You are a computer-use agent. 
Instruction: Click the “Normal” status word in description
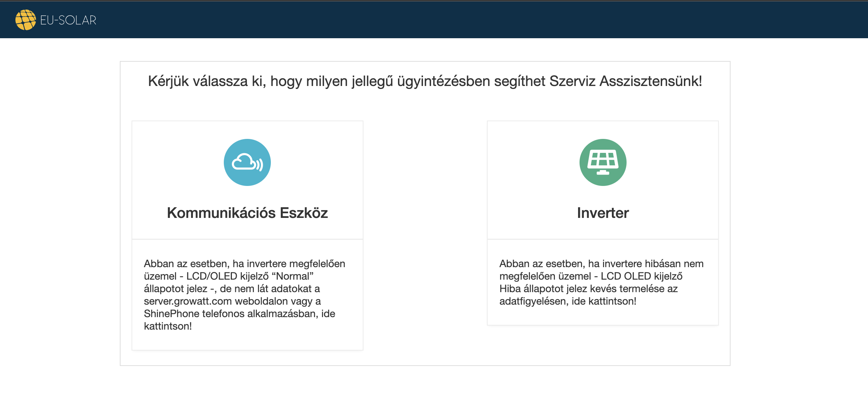click(293, 276)
